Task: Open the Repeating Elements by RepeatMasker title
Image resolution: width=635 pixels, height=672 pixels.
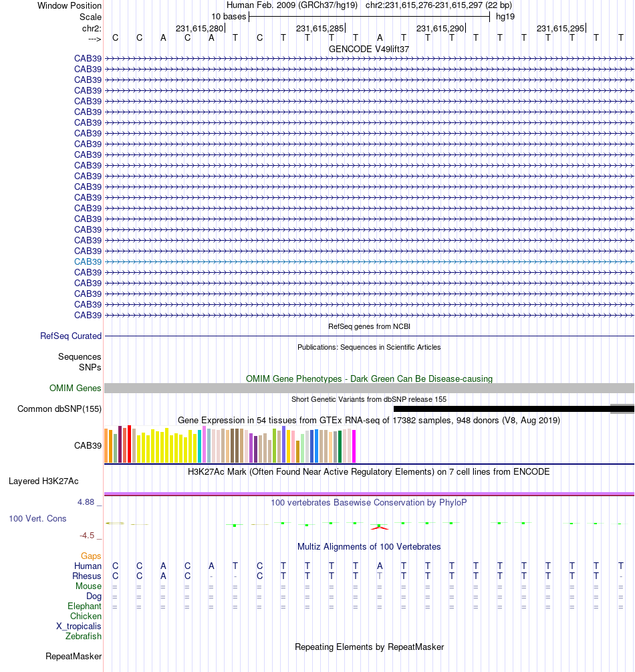Action: pos(369,647)
